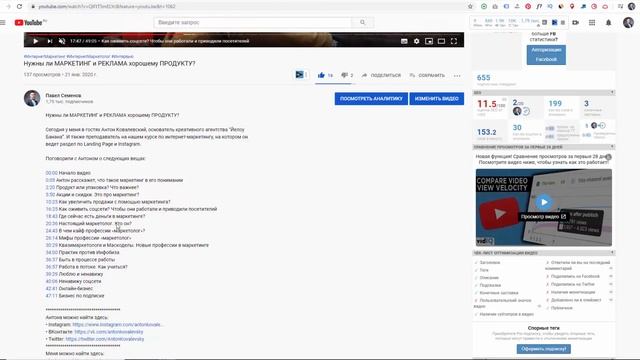Switch to the miniplayer view
This screenshot has width=640, height=360.
[x=429, y=41]
